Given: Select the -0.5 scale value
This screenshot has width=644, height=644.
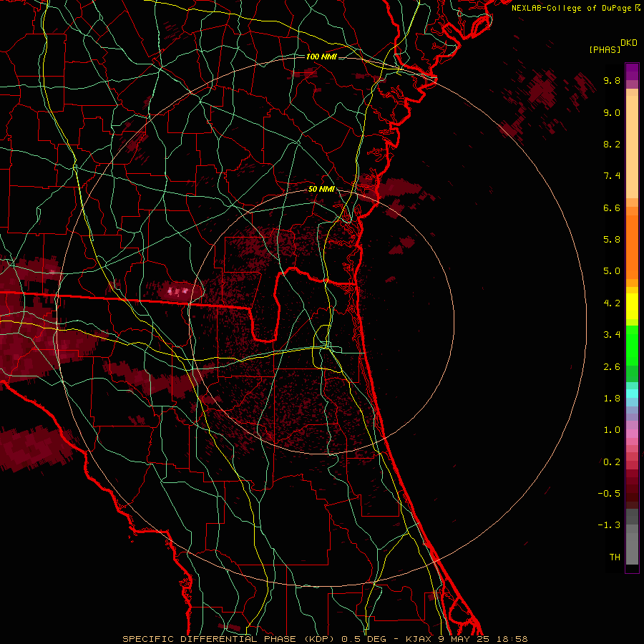Looking at the screenshot, I should point(609,494).
